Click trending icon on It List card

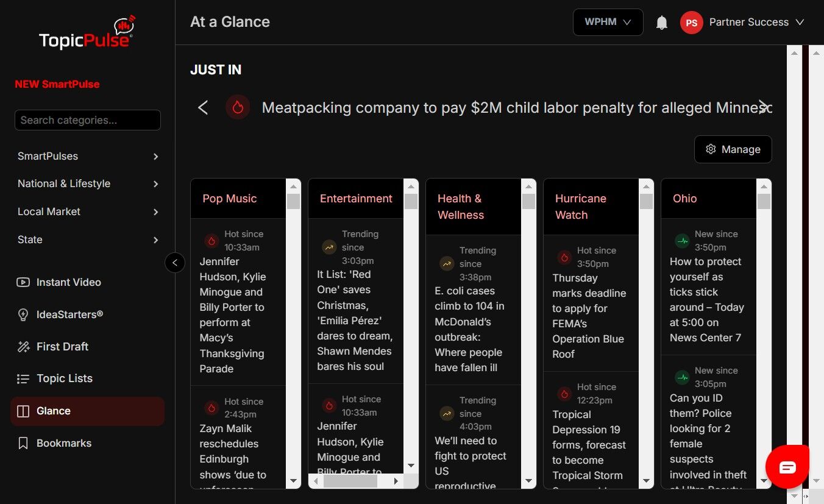click(329, 247)
